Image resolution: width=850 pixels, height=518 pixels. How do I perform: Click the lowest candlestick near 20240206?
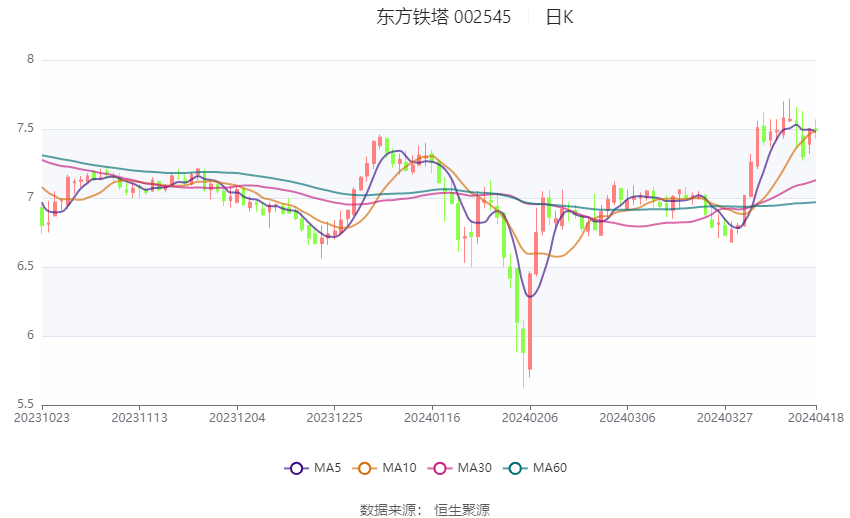pos(523,340)
